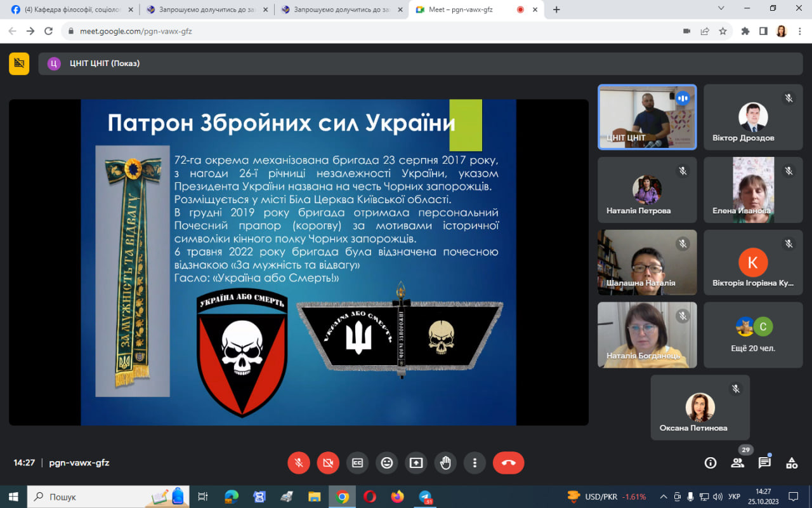Screen dimensions: 812x508
Task: Leave the call with the red hang-up button
Action: [509, 463]
